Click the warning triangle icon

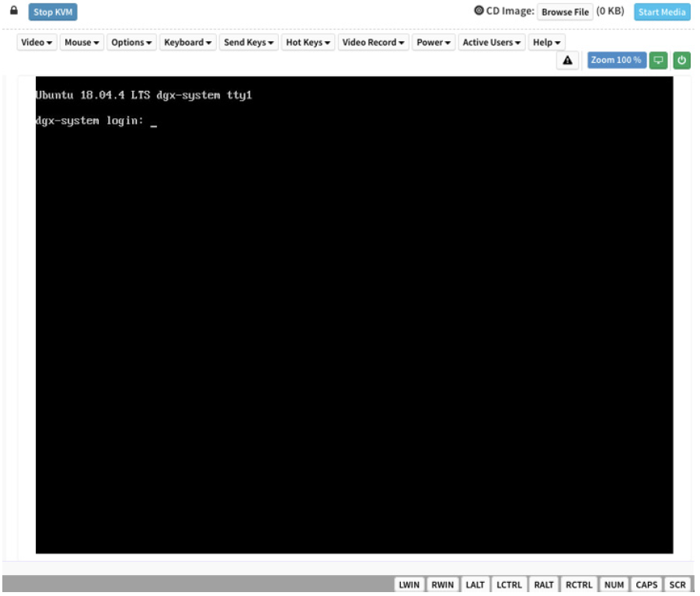tap(567, 61)
